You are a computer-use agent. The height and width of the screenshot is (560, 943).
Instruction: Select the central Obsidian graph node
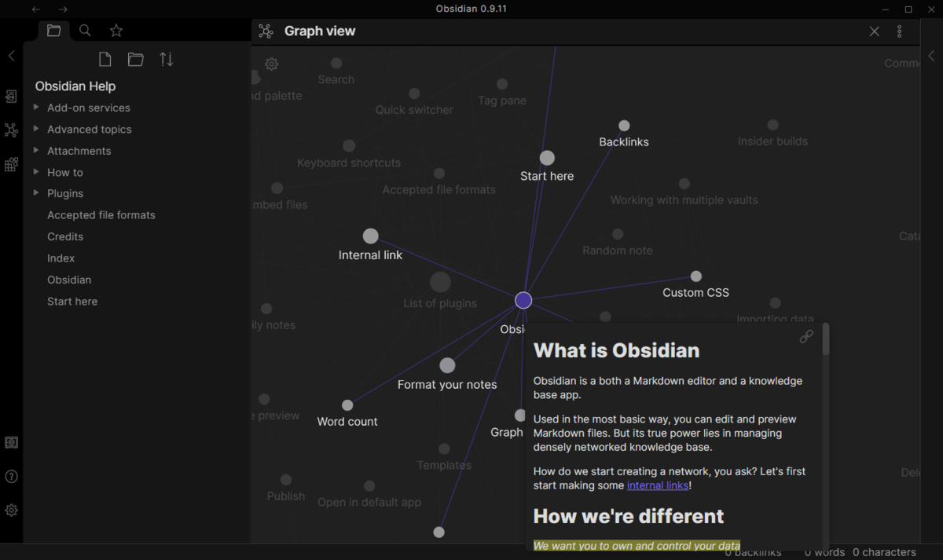(x=523, y=300)
